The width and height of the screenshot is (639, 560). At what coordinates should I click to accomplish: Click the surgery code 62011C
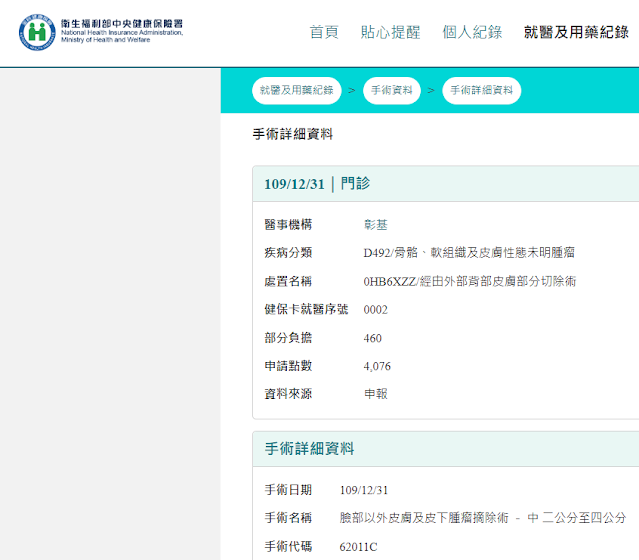click(358, 547)
